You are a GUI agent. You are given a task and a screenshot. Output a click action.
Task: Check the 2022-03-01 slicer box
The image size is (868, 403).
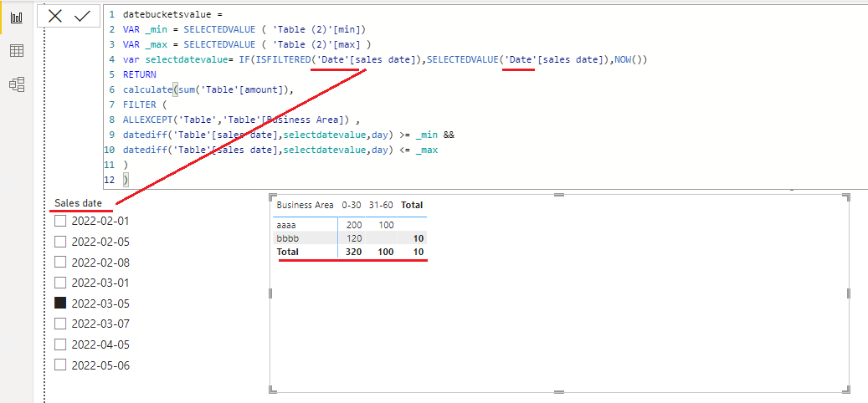pyautogui.click(x=60, y=283)
